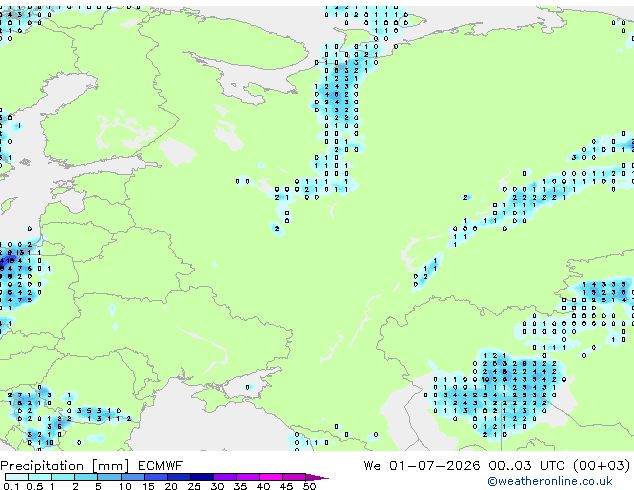The image size is (634, 490).
Task: Click legend value '35'
Action: (240, 486)
